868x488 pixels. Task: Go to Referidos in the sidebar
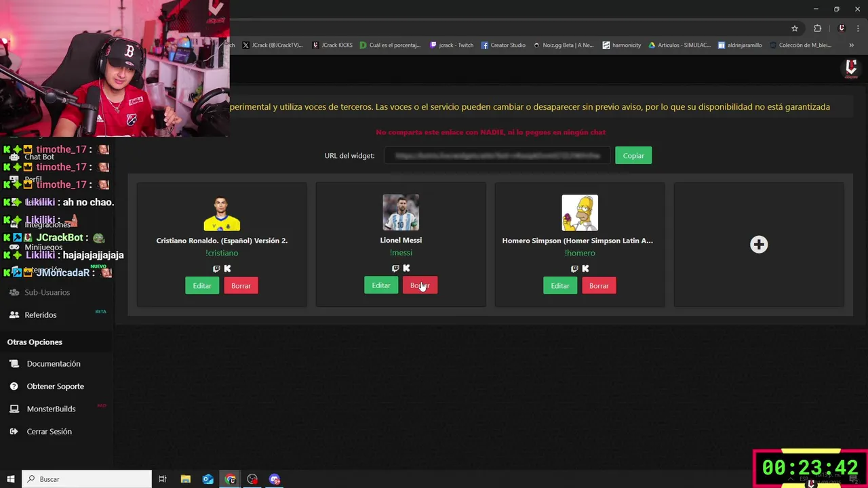click(41, 314)
